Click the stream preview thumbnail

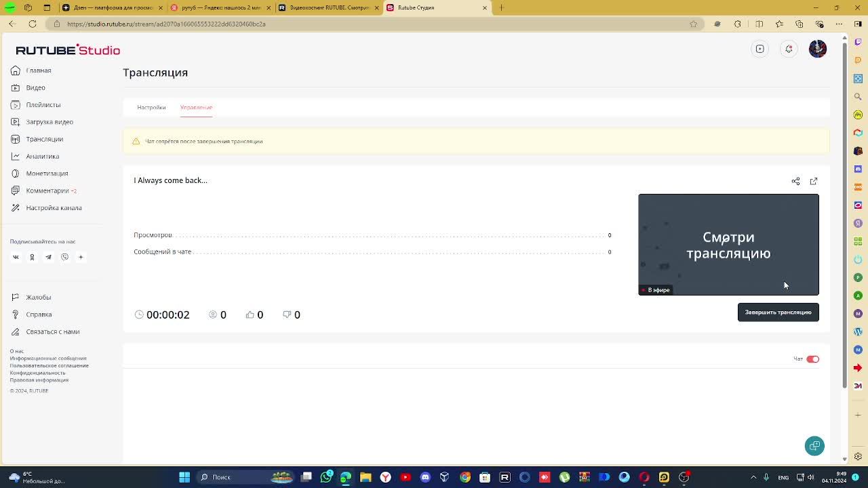point(728,245)
